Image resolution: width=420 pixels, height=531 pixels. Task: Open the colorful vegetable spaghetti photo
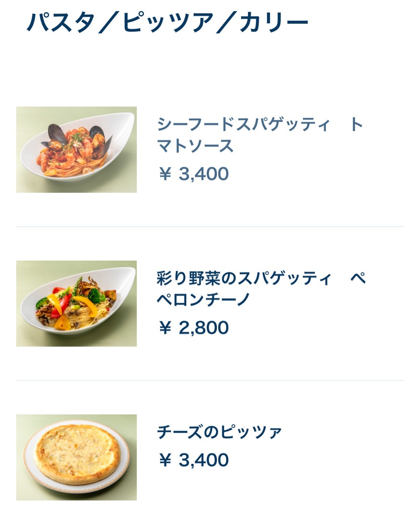76,304
